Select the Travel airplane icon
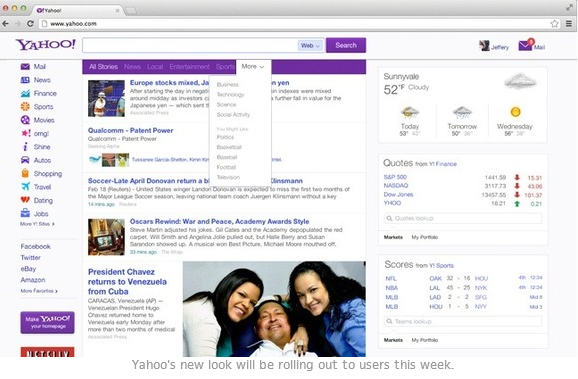The image size is (578, 379). 25,187
